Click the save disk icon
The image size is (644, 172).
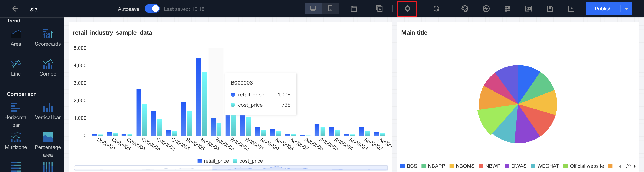tap(550, 9)
